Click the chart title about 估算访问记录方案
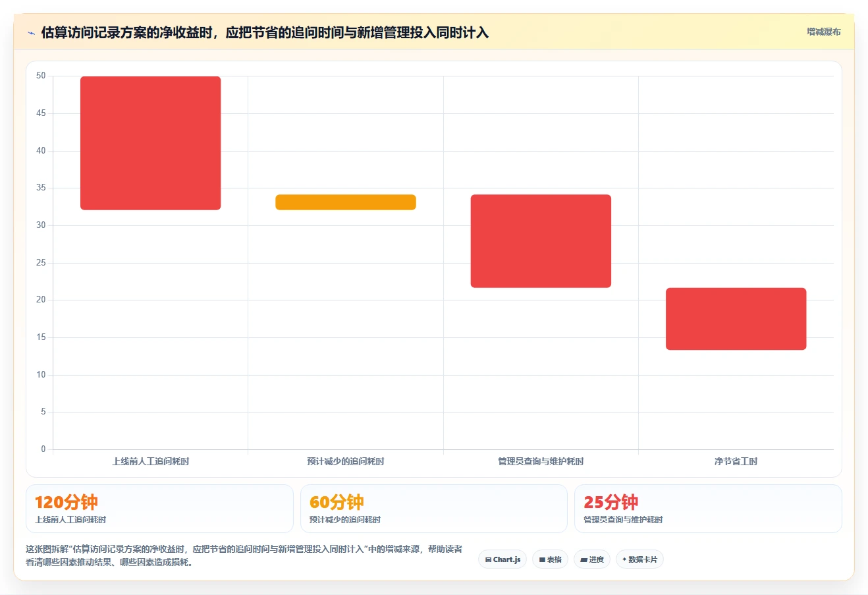This screenshot has width=868, height=595. 265,33
